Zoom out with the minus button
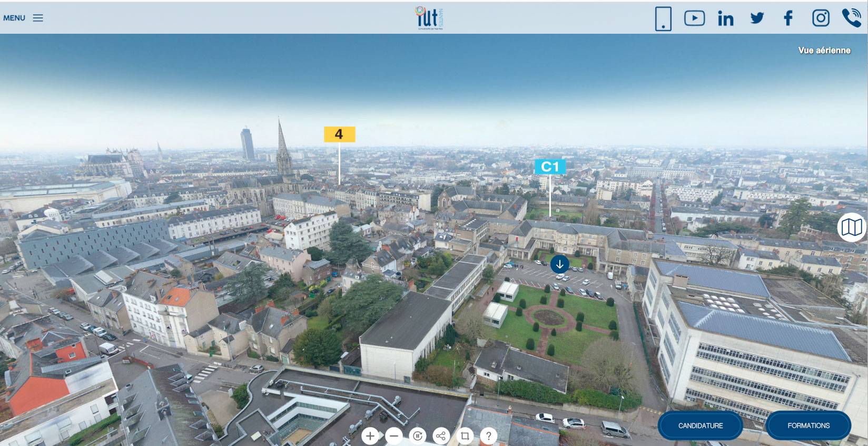This screenshot has height=446, width=868. [394, 436]
